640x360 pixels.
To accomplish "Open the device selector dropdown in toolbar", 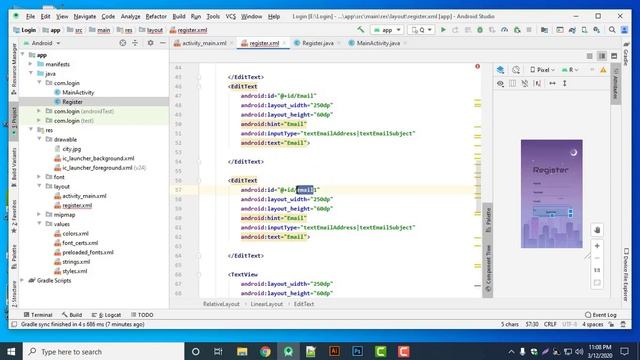I will click(421, 30).
